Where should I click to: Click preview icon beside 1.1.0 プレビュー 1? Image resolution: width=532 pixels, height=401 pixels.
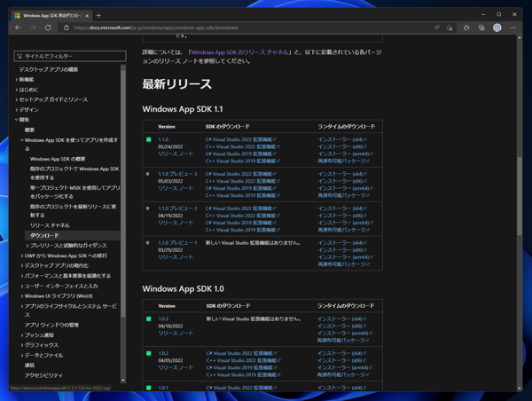click(147, 243)
